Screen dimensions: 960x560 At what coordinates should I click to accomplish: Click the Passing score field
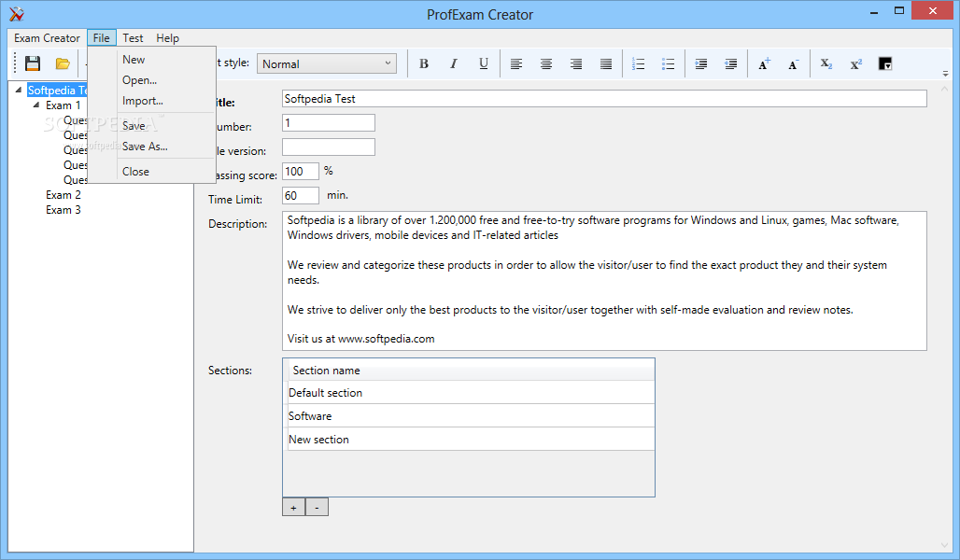tap(301, 172)
